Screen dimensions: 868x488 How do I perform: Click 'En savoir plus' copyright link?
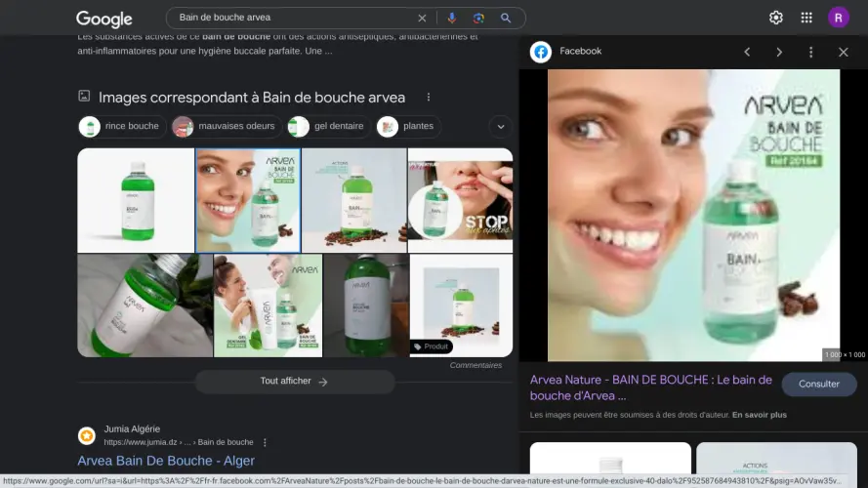759,415
